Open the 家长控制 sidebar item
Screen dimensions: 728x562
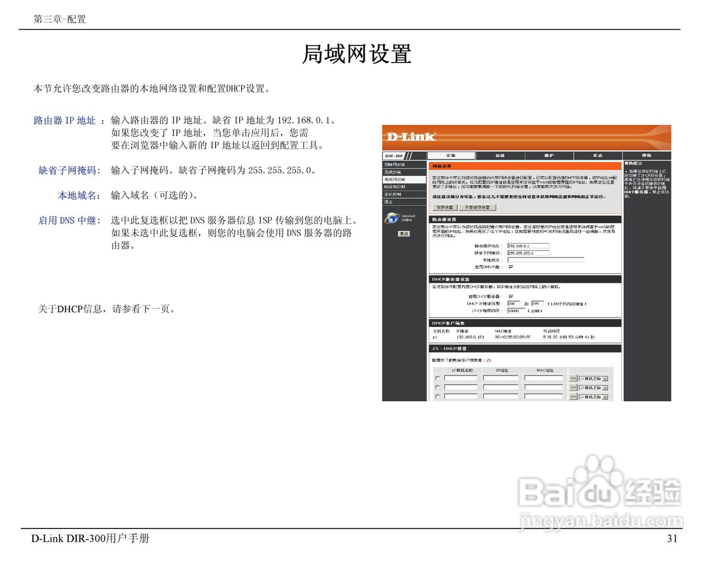(x=404, y=194)
